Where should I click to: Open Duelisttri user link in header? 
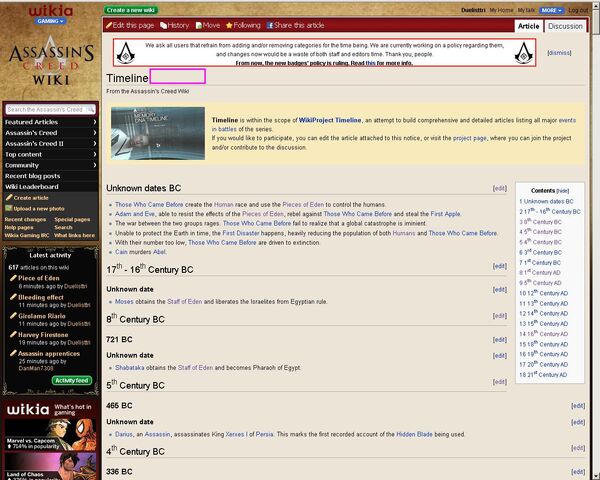pyautogui.click(x=473, y=10)
